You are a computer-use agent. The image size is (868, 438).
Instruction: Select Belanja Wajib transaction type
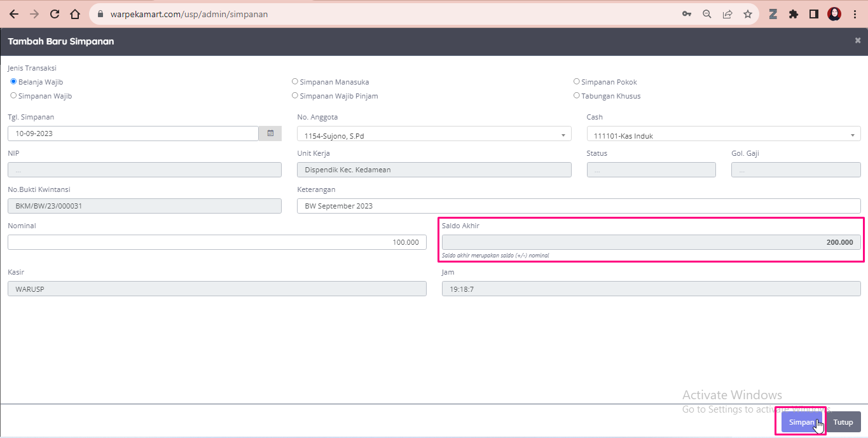[13, 82]
